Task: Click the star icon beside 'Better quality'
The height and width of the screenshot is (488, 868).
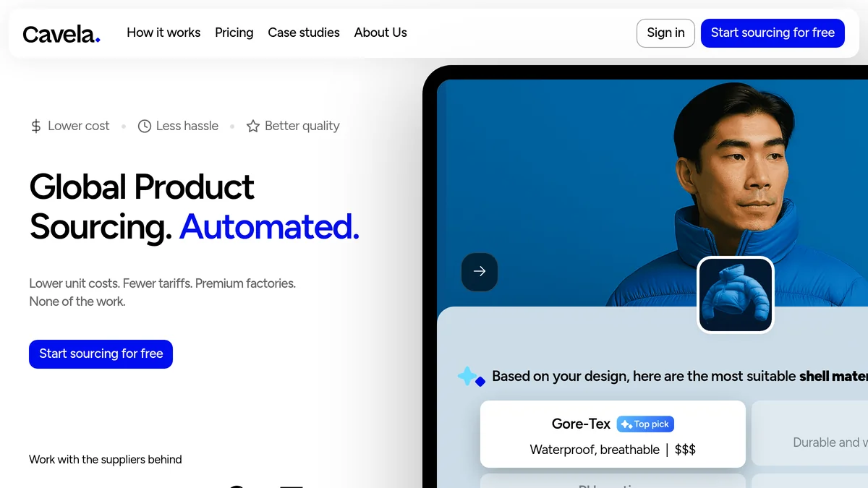Action: (252, 126)
